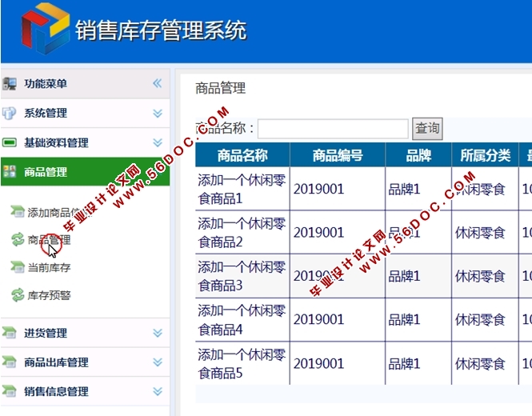
Task: Click the icon beside 商品出库管理
Action: pos(9,362)
